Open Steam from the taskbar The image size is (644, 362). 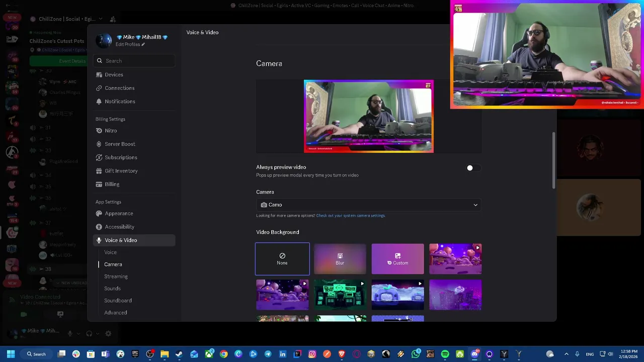(x=179, y=354)
